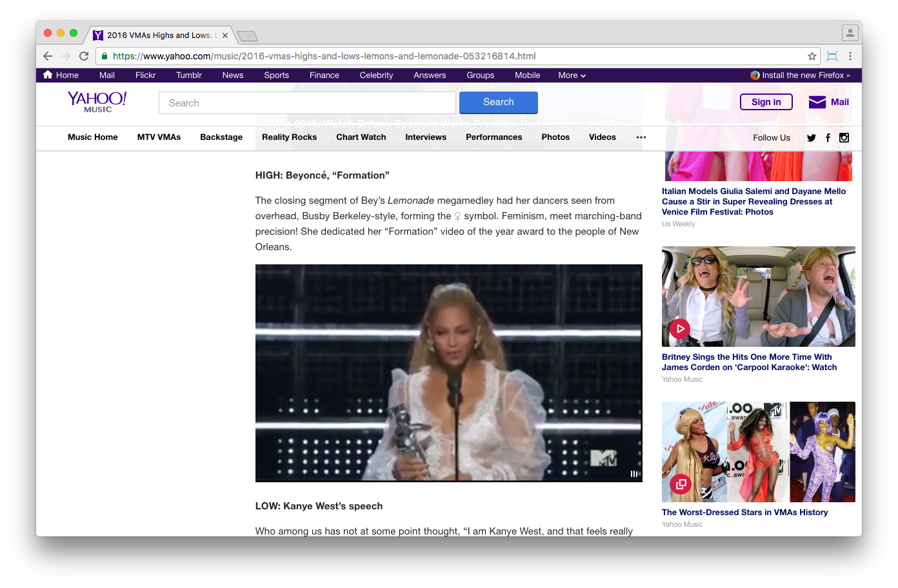
Task: Reload the page with the refresh icon
Action: [x=84, y=56]
